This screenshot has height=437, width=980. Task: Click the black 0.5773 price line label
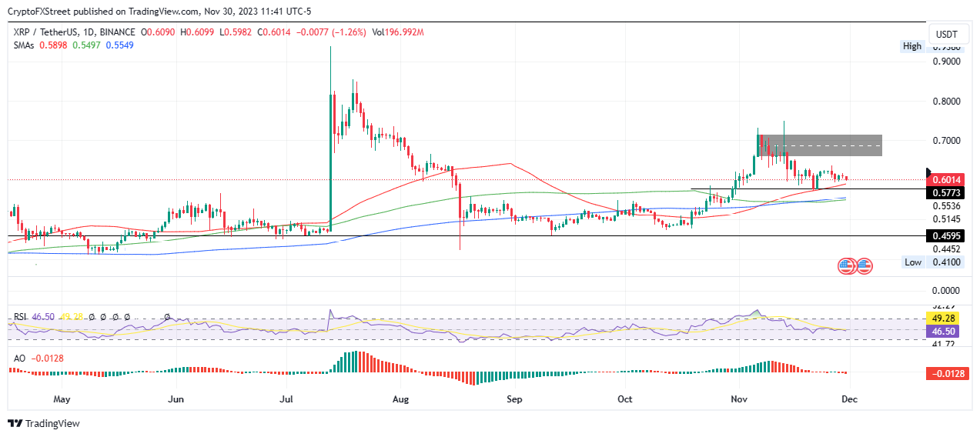point(947,192)
